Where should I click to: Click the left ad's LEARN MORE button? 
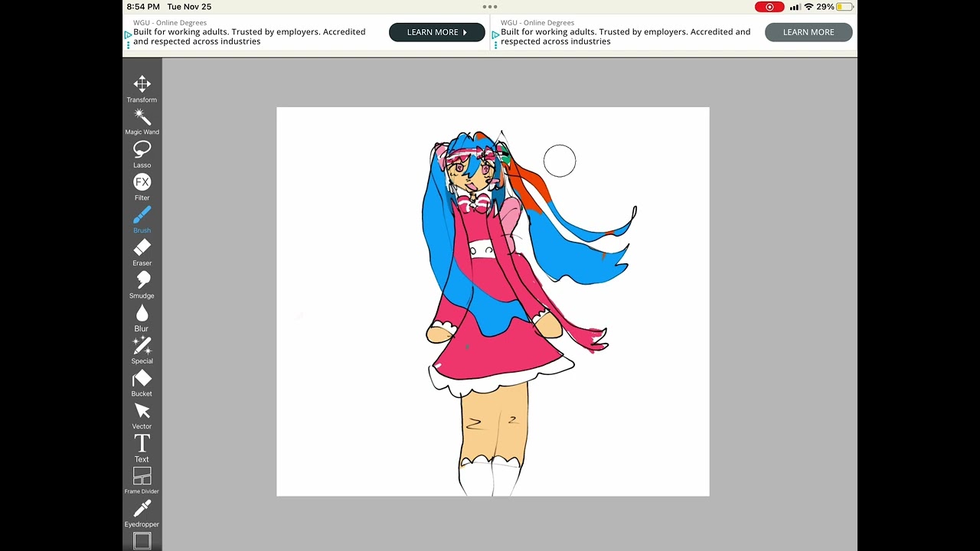(437, 32)
